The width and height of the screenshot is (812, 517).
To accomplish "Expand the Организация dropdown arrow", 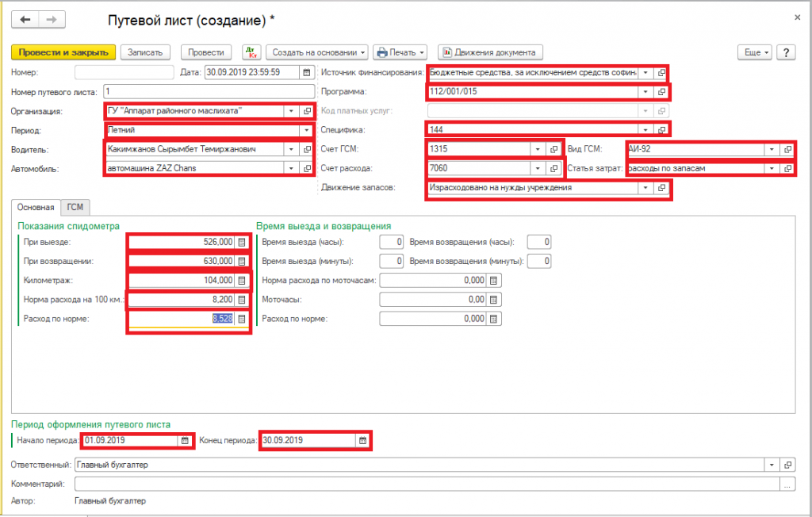I will pyautogui.click(x=291, y=111).
